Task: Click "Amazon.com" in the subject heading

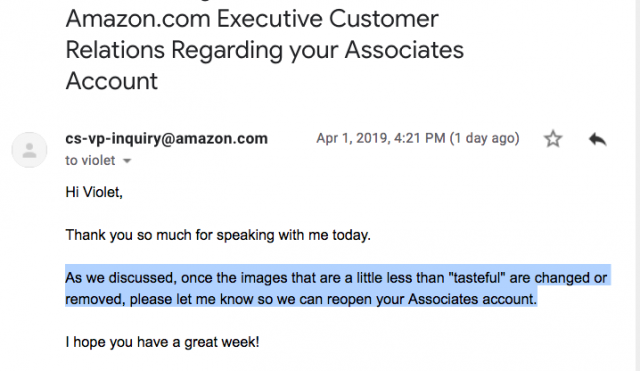Action: tap(138, 19)
